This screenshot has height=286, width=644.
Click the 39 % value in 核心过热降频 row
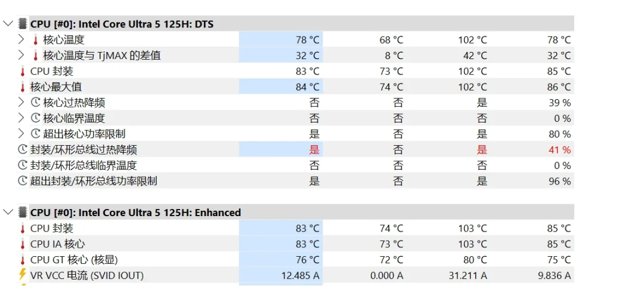point(560,103)
